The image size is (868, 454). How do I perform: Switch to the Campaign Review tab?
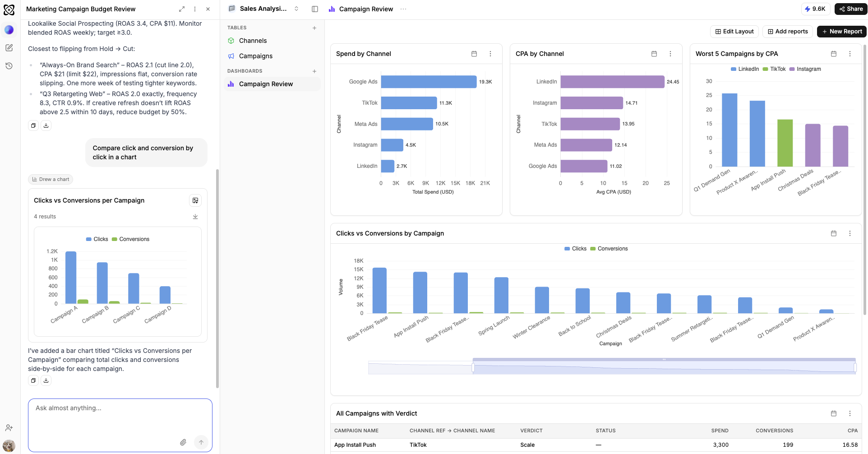tap(361, 9)
